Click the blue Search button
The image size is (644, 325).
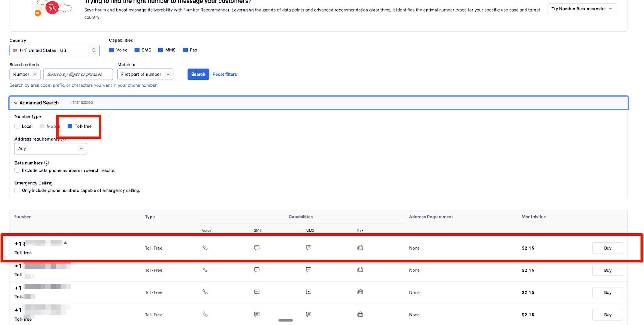coord(198,75)
